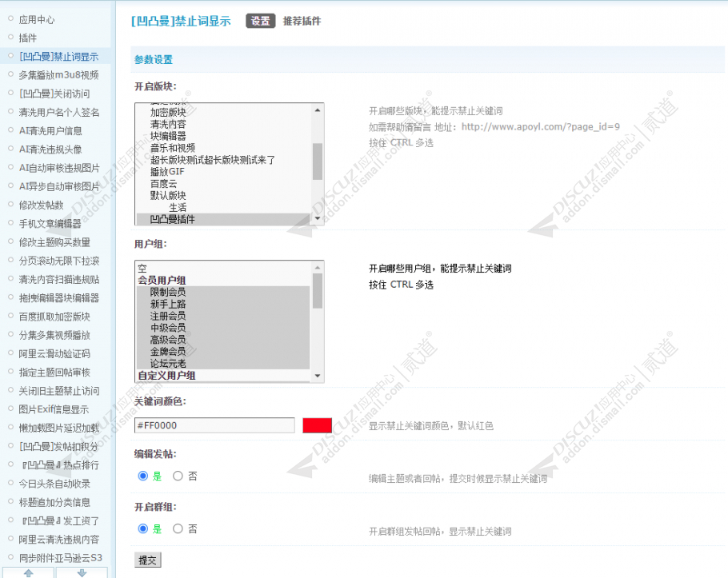This screenshot has width=728, height=578.
Task: Open AI清洗用户信息 sidebar link
Action: pyautogui.click(x=50, y=131)
